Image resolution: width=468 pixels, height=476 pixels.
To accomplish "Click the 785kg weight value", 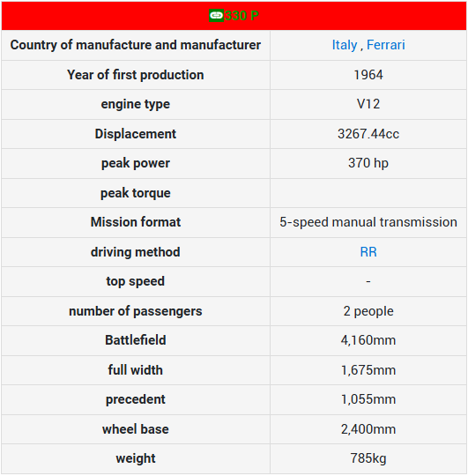I will pyautogui.click(x=368, y=458).
